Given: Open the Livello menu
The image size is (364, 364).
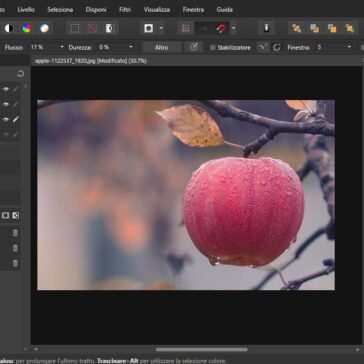Looking at the screenshot, I should pos(26,10).
